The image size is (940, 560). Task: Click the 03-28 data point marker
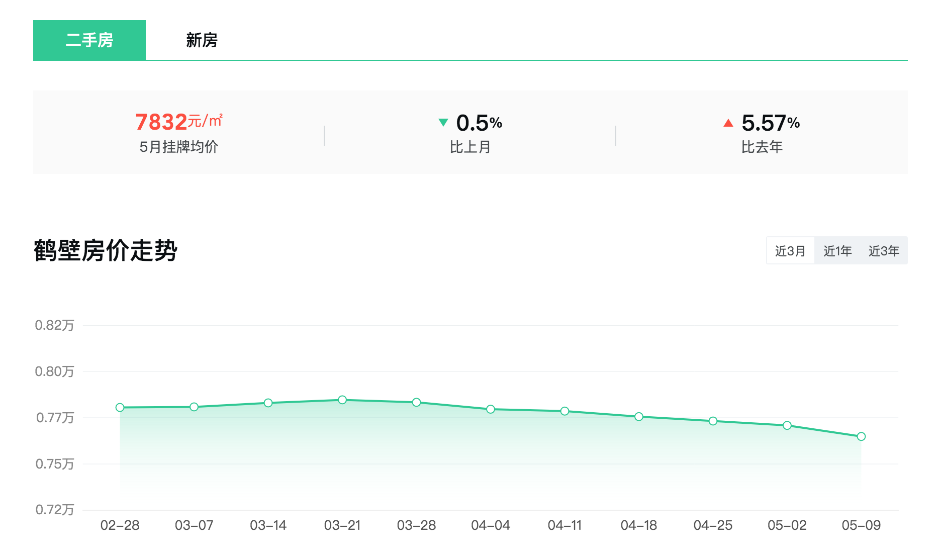click(x=417, y=403)
